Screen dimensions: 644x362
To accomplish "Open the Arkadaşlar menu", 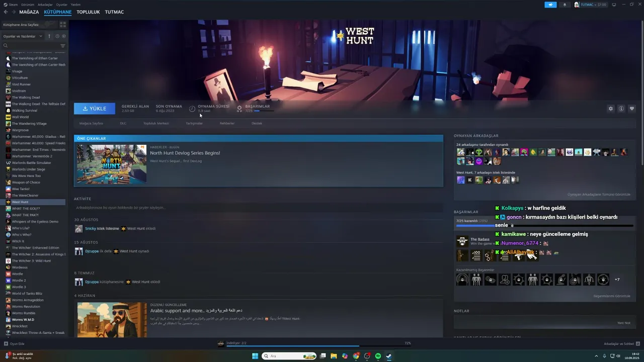I will 45,5.
